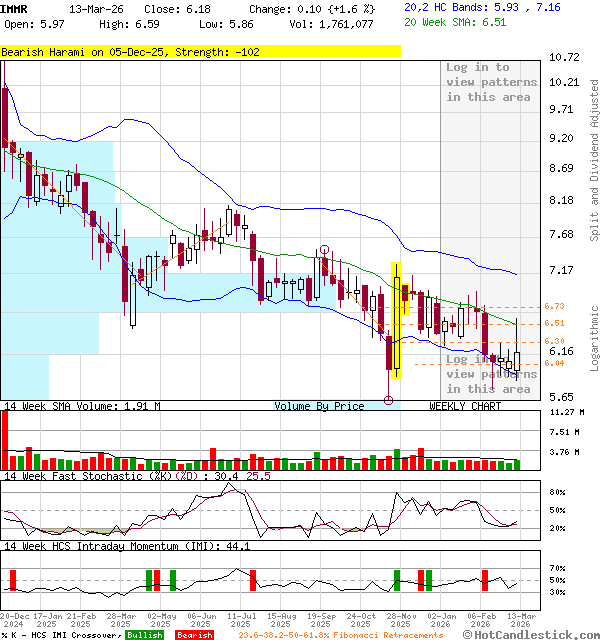Click the 14 Week Fast Stochastic title

click(120, 476)
